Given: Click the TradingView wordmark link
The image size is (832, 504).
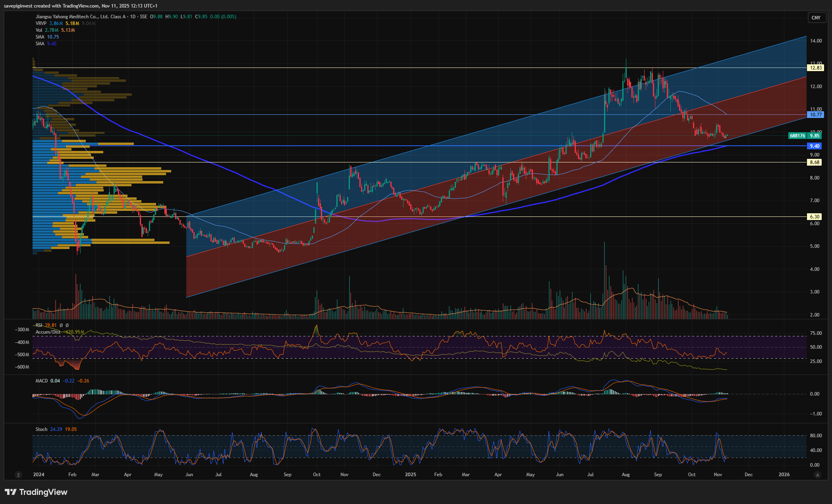Looking at the screenshot, I should point(43,492).
